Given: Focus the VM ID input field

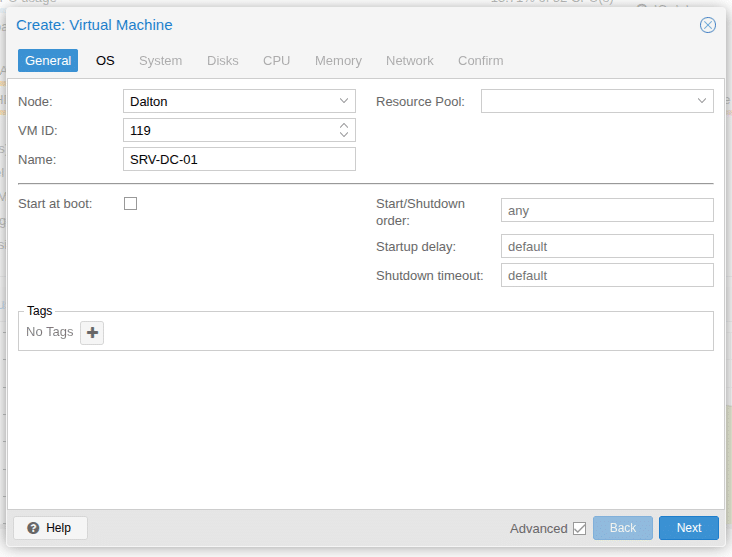Looking at the screenshot, I should (x=229, y=130).
